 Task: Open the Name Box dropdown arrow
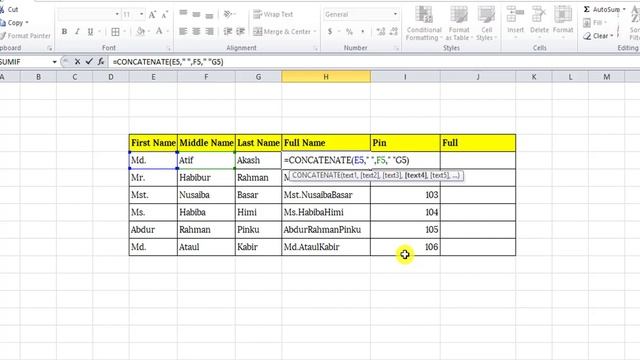[x=54, y=62]
